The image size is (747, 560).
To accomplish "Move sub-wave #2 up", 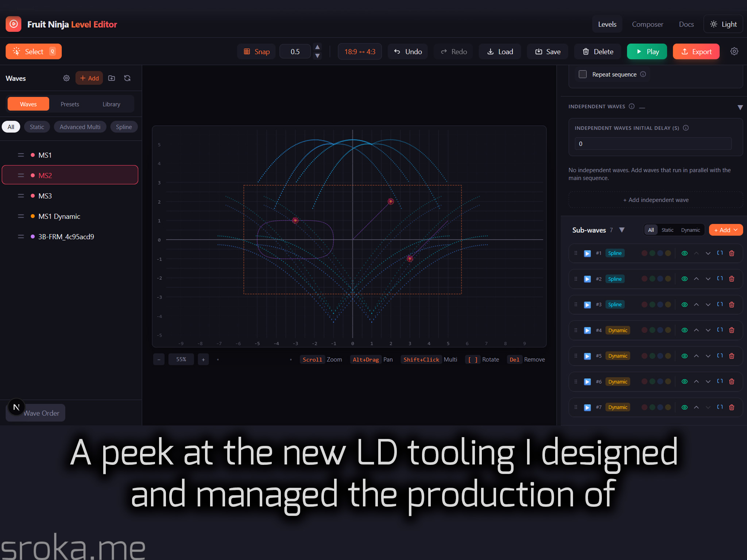I will (696, 279).
